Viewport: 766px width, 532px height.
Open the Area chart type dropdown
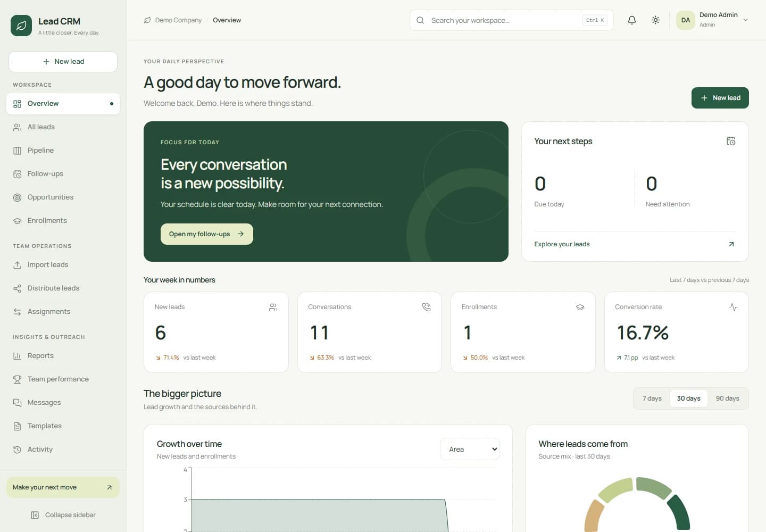click(470, 449)
